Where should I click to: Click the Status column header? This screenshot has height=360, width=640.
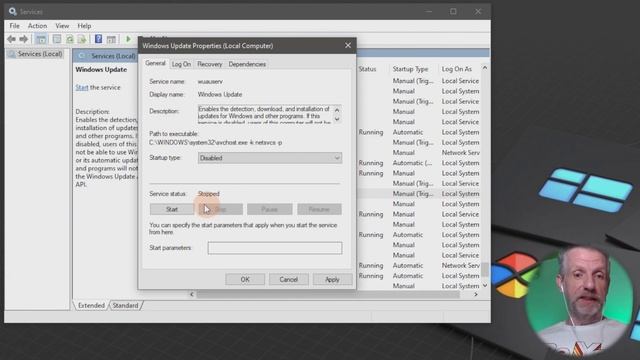click(367, 69)
